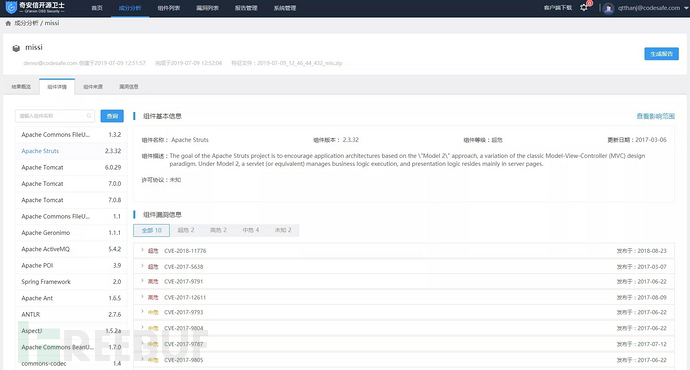Select Apache POI 3.9 row

(71, 265)
